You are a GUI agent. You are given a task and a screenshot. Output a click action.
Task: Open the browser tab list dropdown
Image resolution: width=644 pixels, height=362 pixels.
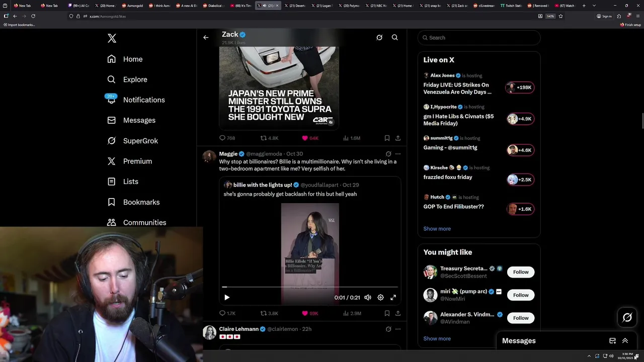click(x=594, y=6)
